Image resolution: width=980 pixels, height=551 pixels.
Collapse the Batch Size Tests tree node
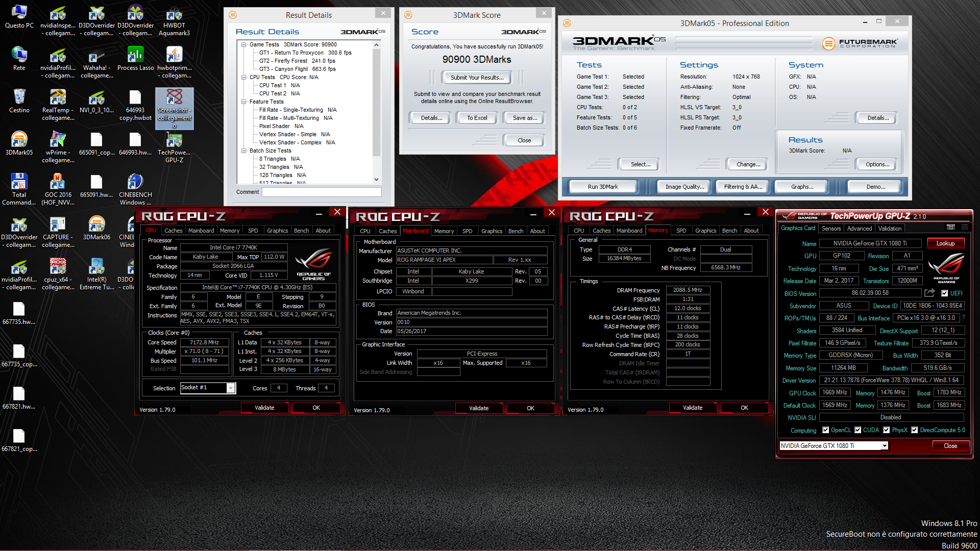pyautogui.click(x=244, y=151)
